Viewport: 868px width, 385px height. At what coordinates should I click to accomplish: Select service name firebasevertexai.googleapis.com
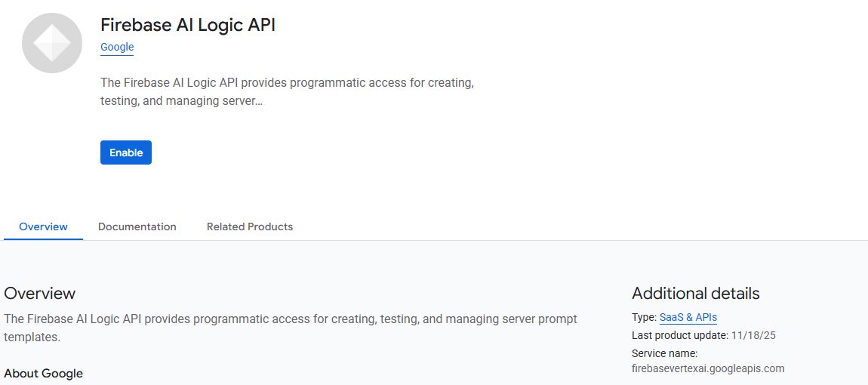coord(708,368)
